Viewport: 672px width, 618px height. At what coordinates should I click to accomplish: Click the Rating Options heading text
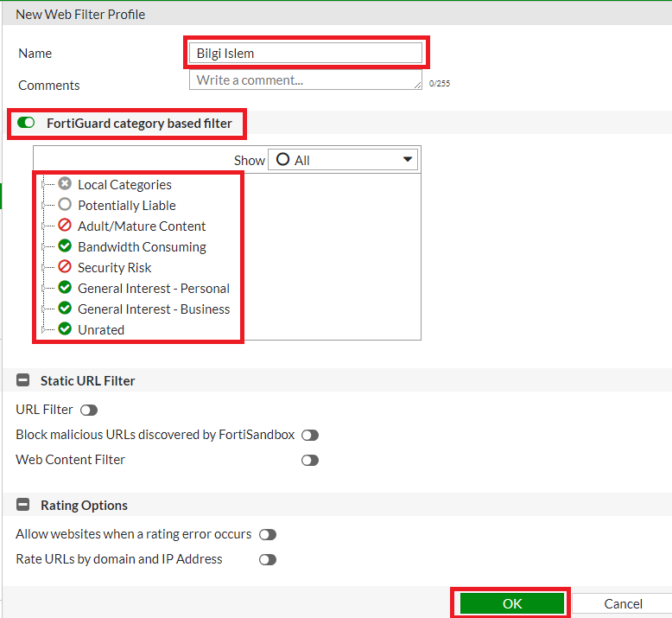click(x=84, y=506)
